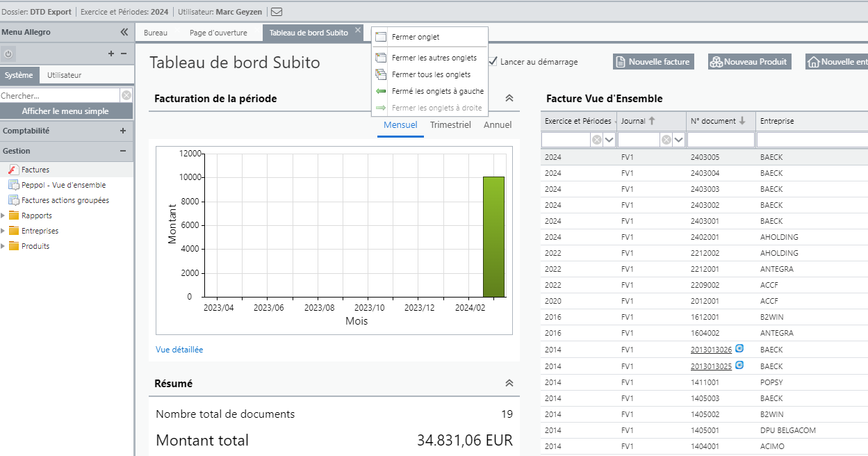Click blue icon beside 2013013026
The width and height of the screenshot is (868, 456).
[x=739, y=349]
